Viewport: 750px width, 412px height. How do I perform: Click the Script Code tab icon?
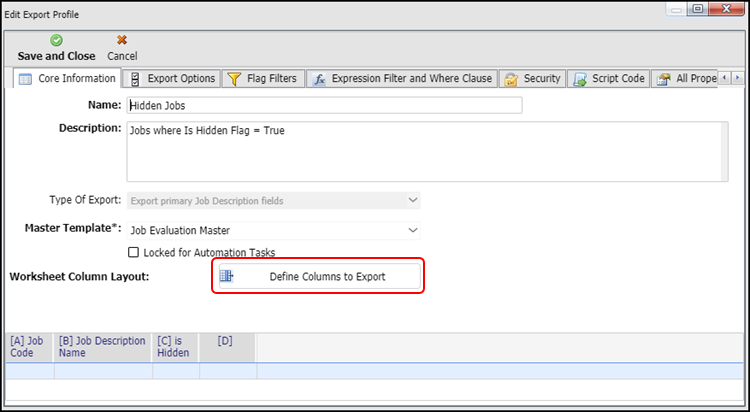pyautogui.click(x=582, y=78)
